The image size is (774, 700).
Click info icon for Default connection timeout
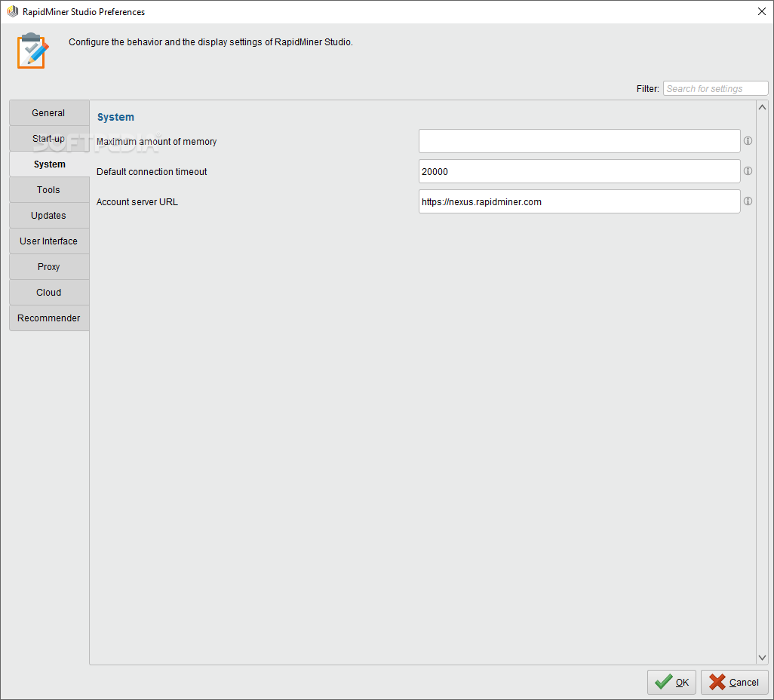pyautogui.click(x=748, y=170)
